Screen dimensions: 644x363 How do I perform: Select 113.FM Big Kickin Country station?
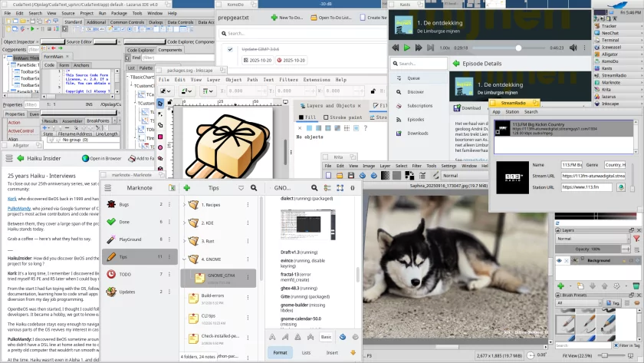point(563,128)
